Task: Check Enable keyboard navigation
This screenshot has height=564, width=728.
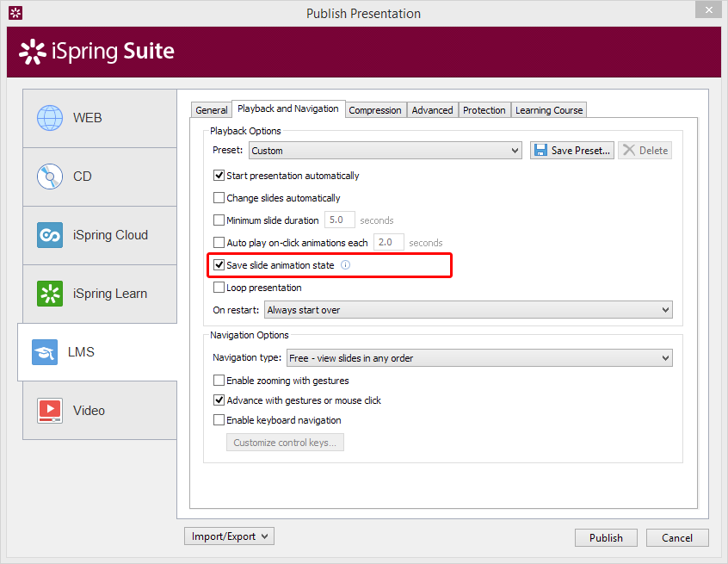Action: pos(219,420)
